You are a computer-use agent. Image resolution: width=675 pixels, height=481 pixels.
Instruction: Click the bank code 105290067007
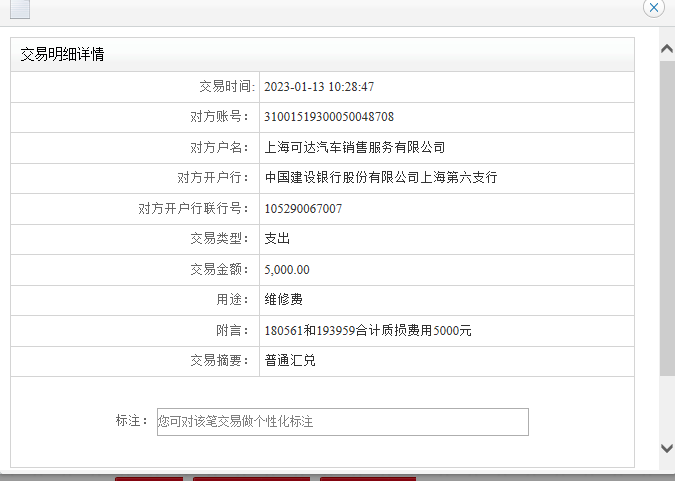point(303,209)
